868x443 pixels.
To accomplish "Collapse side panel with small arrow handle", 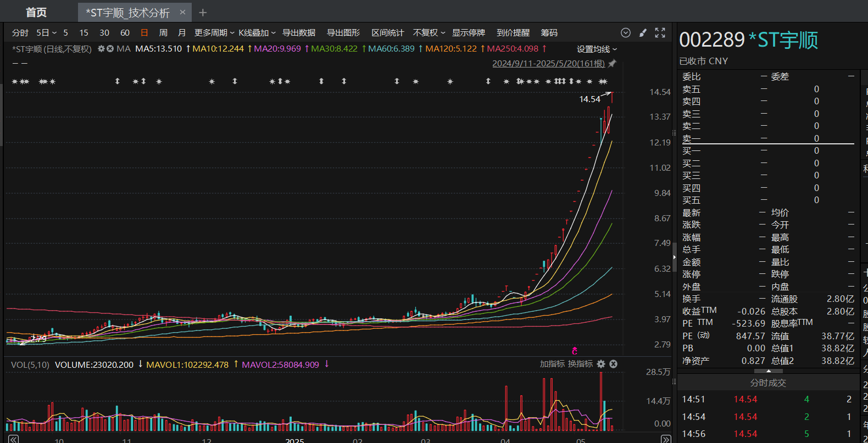I will pyautogui.click(x=675, y=257).
